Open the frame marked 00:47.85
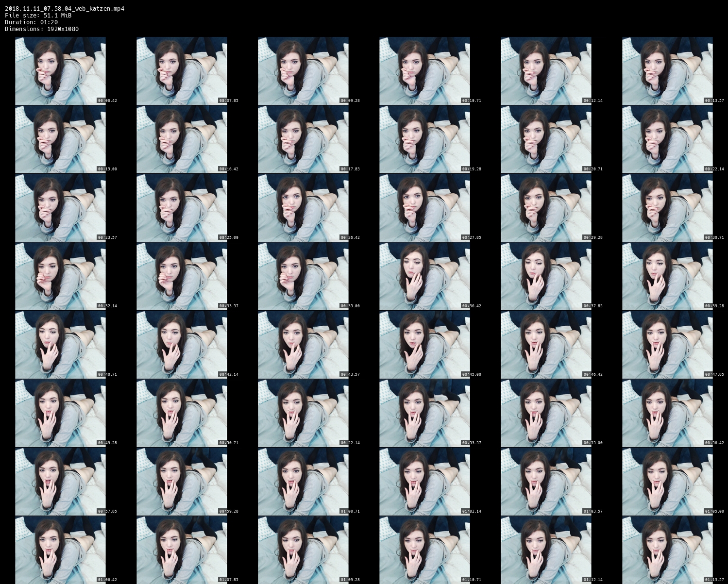728x584 pixels. click(x=668, y=345)
